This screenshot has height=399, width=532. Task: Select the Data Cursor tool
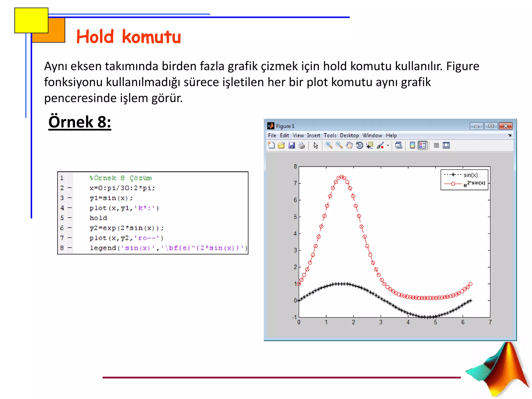[x=370, y=145]
